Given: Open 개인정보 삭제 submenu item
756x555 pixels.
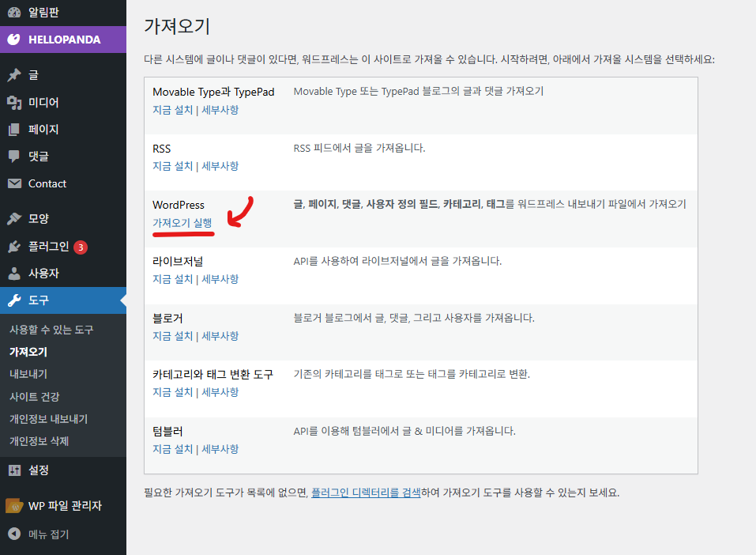Looking at the screenshot, I should [x=39, y=441].
